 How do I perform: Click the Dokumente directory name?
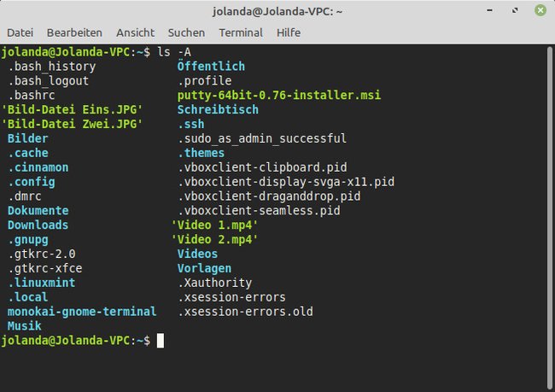pos(38,211)
